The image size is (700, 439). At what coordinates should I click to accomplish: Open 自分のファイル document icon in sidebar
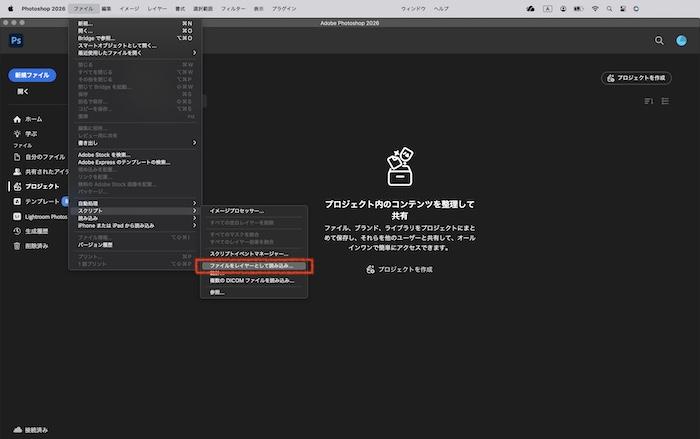[17, 157]
